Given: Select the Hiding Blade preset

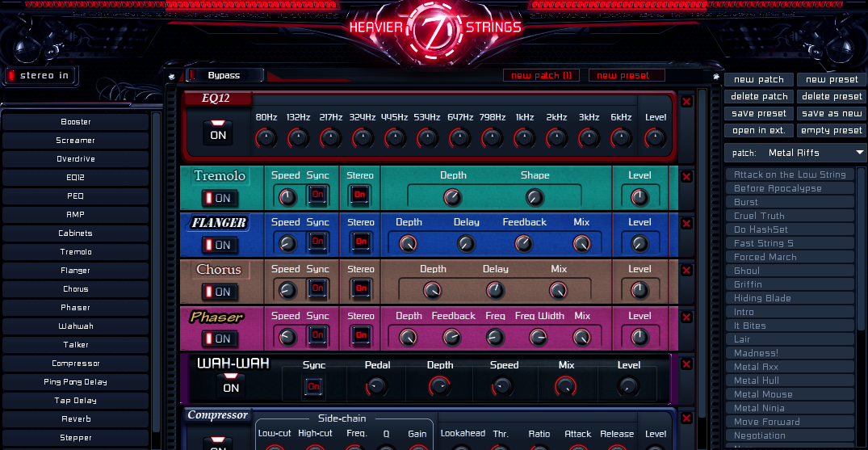Looking at the screenshot, I should tap(790, 298).
